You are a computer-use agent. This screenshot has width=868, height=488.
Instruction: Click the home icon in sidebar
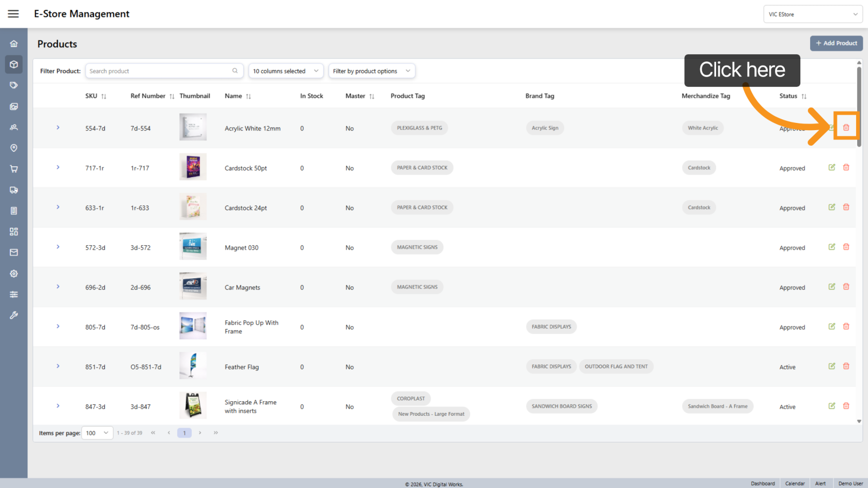(x=14, y=44)
